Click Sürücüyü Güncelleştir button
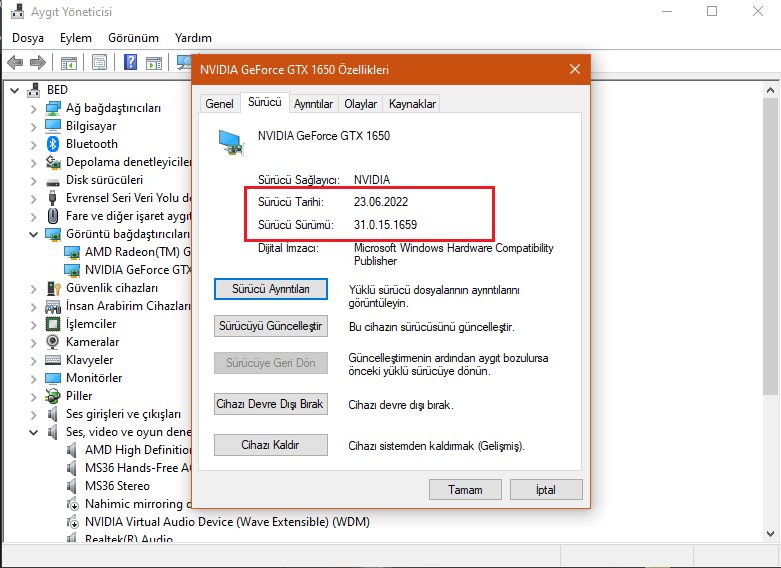This screenshot has width=781, height=568. (271, 326)
